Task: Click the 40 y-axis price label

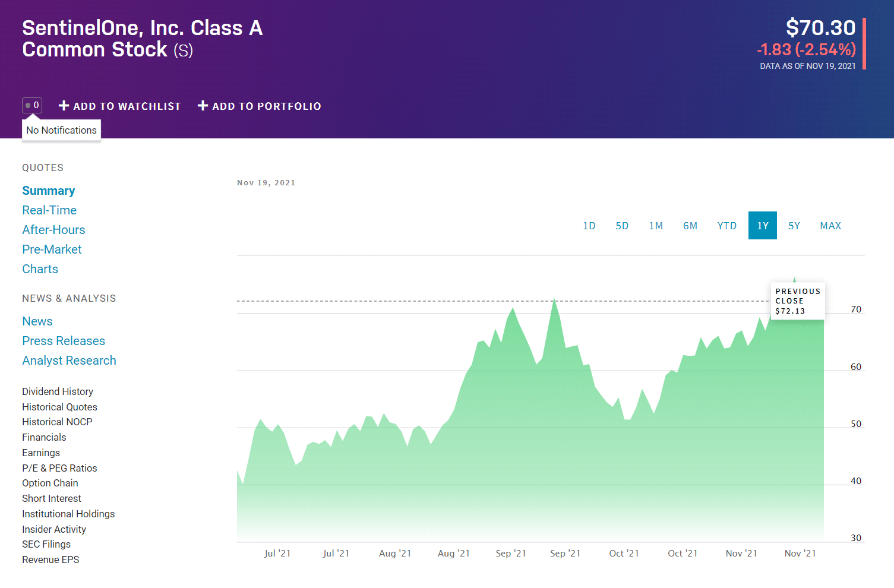Action: [x=856, y=481]
